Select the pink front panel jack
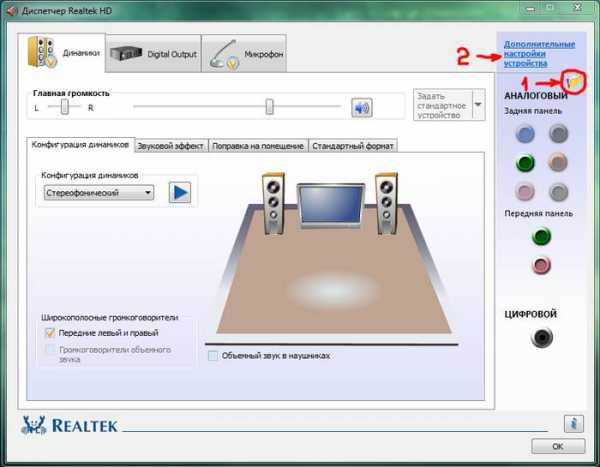 [541, 265]
